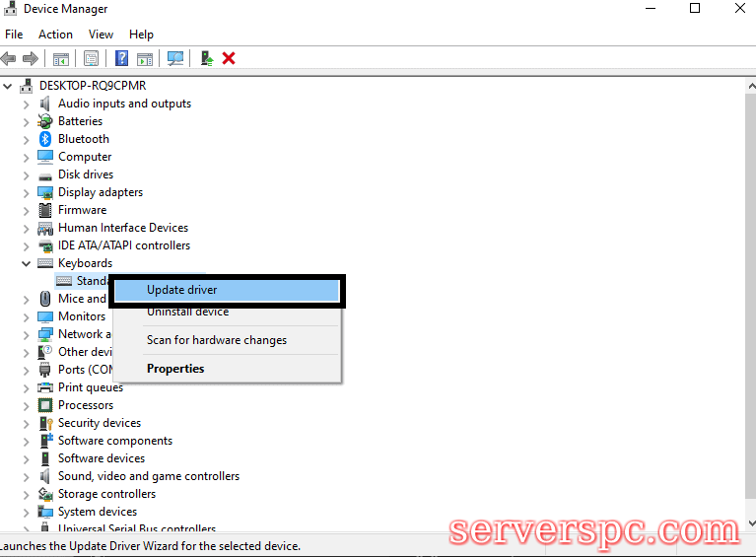The width and height of the screenshot is (756, 557).
Task: Minimize the Device Manager window
Action: 651,8
